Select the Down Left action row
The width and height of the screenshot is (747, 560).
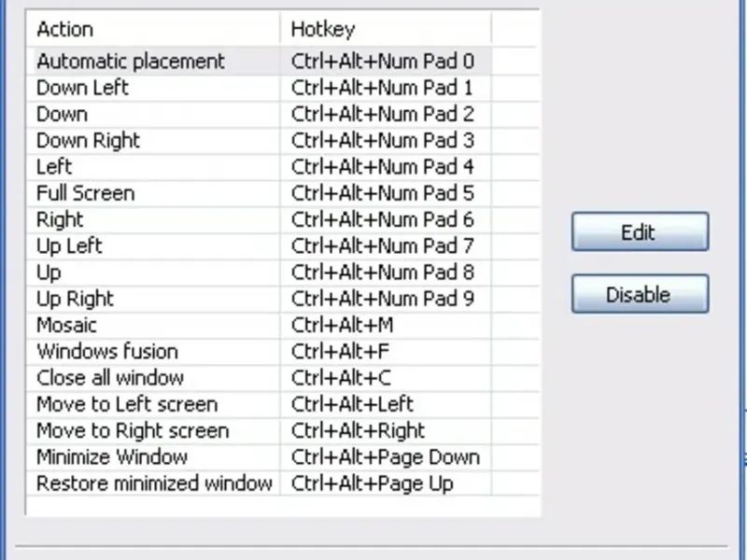pyautogui.click(x=82, y=88)
